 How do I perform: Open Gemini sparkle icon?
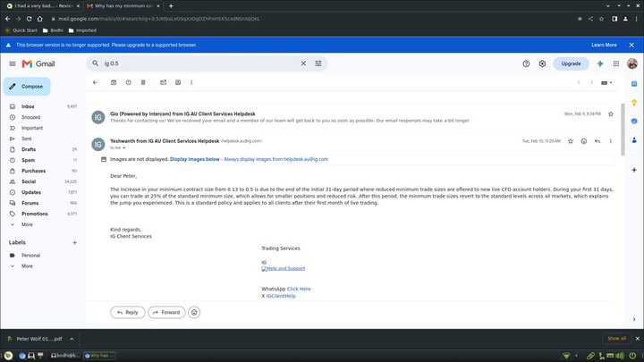600,63
